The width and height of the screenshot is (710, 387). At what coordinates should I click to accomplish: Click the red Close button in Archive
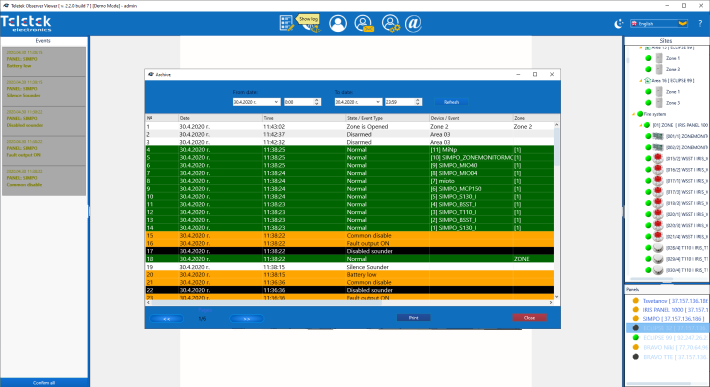tap(529, 318)
